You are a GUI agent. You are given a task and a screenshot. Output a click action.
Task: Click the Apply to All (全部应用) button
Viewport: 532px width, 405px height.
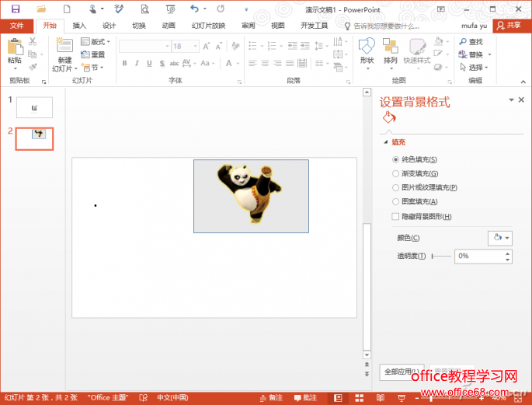[402, 372]
